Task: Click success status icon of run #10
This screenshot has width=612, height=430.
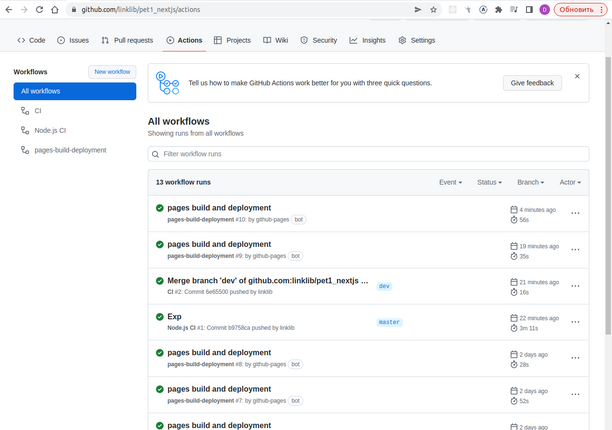Action: click(160, 208)
